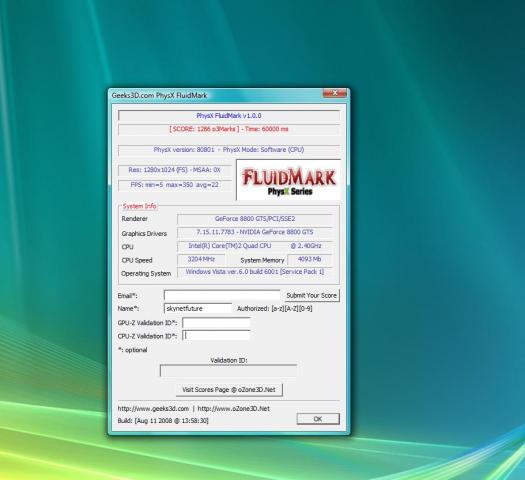
Task: Click the FluidMark PhysX Series logo
Action: pos(289,180)
